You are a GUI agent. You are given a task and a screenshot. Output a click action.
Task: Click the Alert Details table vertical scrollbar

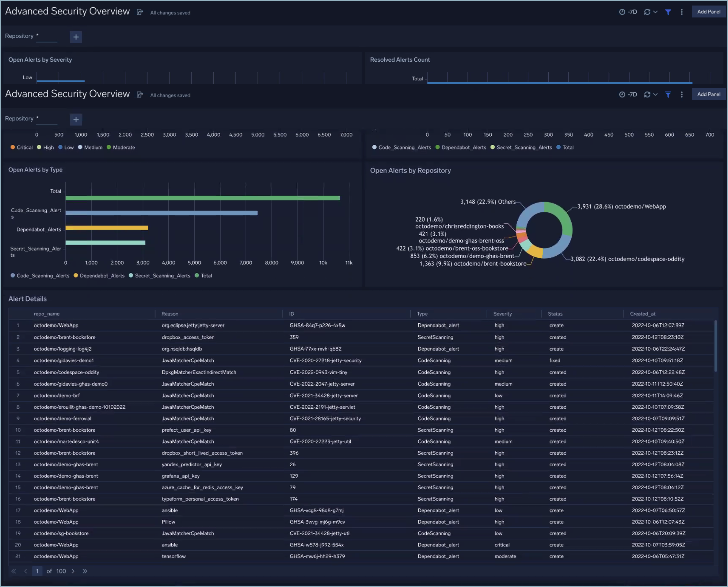tap(715, 346)
